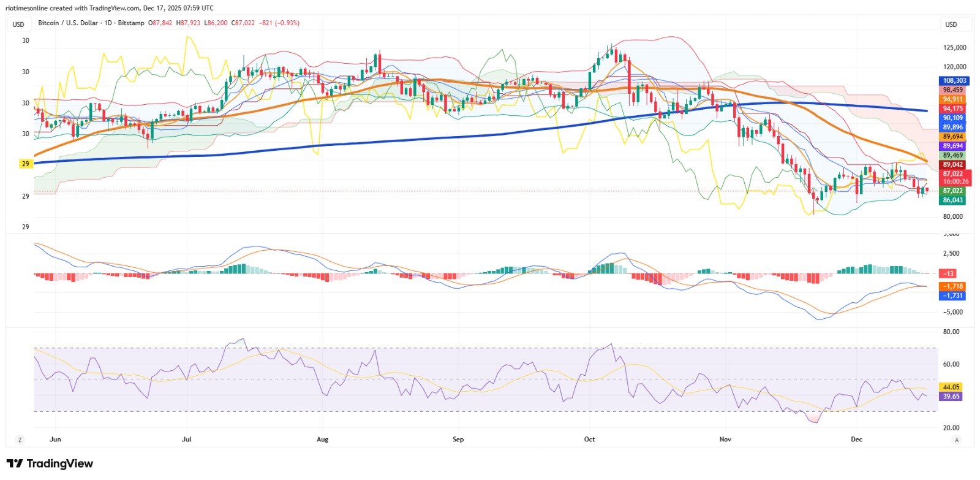Click the 80,000 price axis tick
Screen dimensions: 980x480
point(952,216)
